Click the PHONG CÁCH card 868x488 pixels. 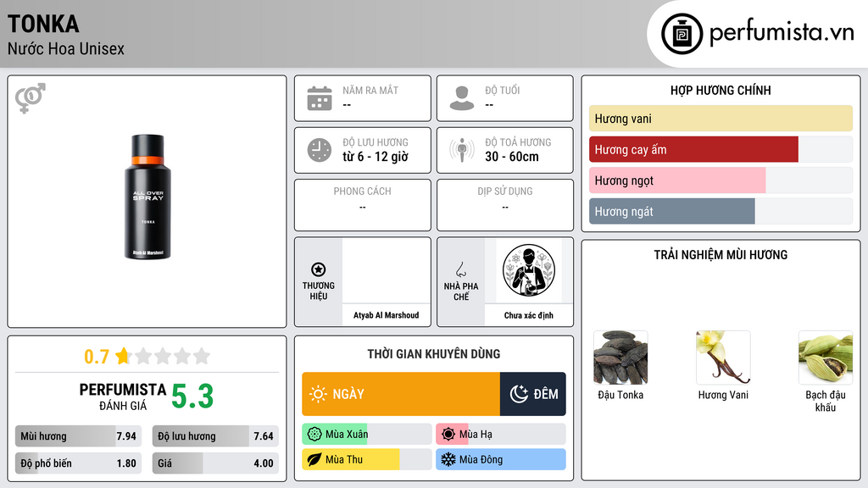(x=363, y=205)
